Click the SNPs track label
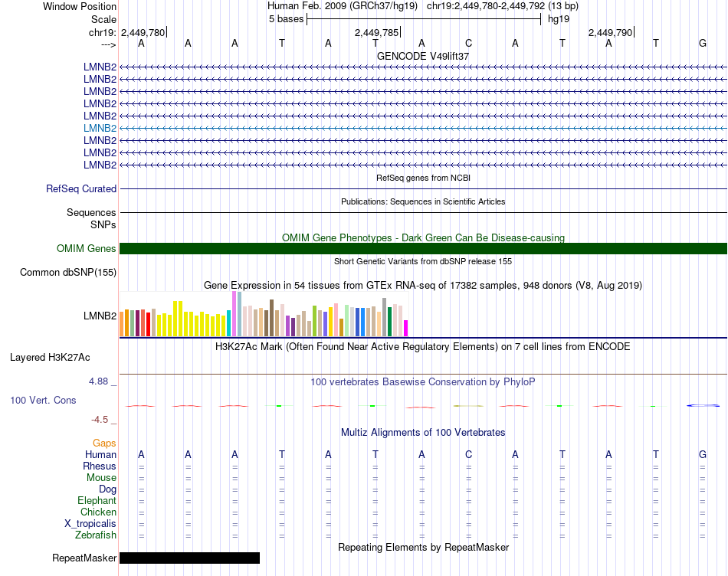This screenshot has height=576, width=728. coord(103,224)
